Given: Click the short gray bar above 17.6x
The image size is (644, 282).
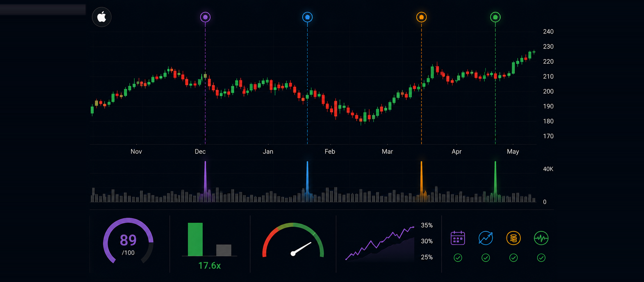Looking at the screenshot, I should tap(224, 250).
